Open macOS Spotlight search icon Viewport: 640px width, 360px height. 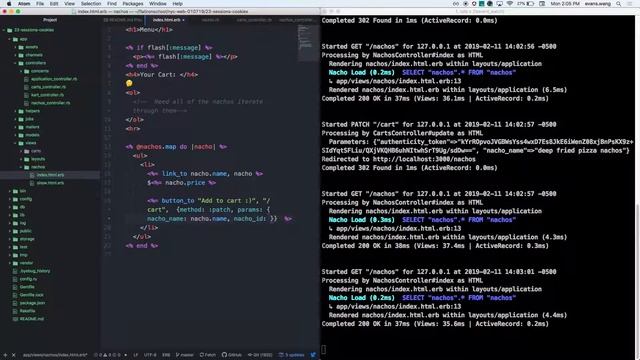point(619,4)
